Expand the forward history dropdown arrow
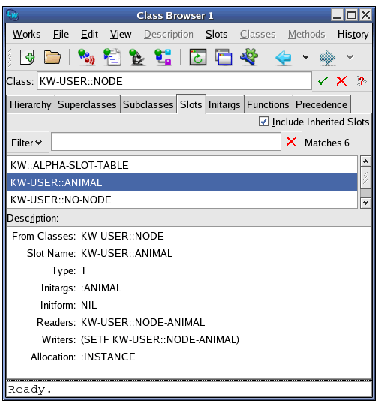This screenshot has height=409, width=380. pos(350,57)
